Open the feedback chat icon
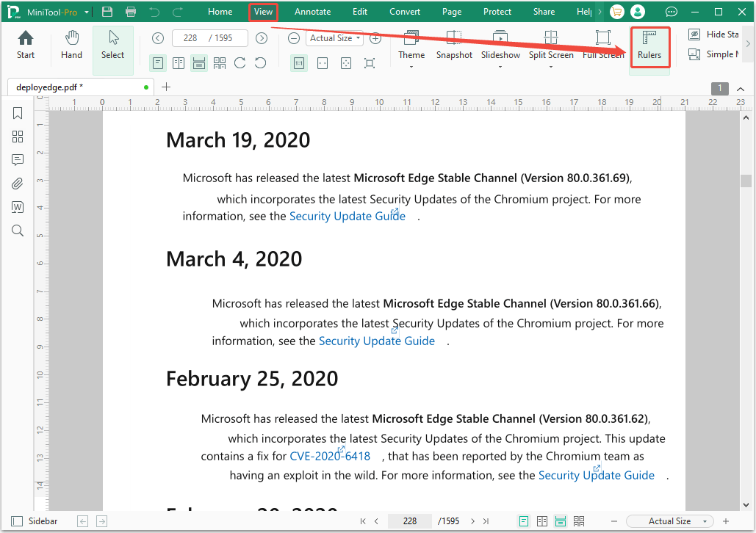The width and height of the screenshot is (756, 533). click(x=672, y=12)
